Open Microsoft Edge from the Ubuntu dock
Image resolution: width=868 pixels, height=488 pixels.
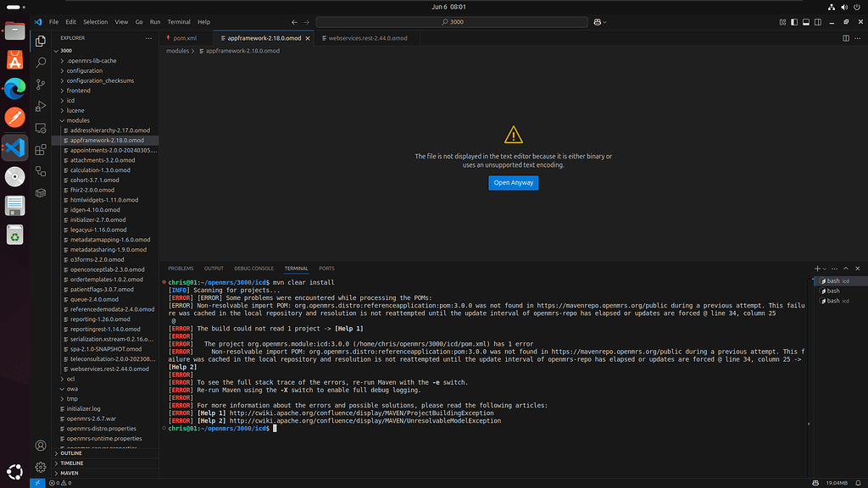(15, 88)
